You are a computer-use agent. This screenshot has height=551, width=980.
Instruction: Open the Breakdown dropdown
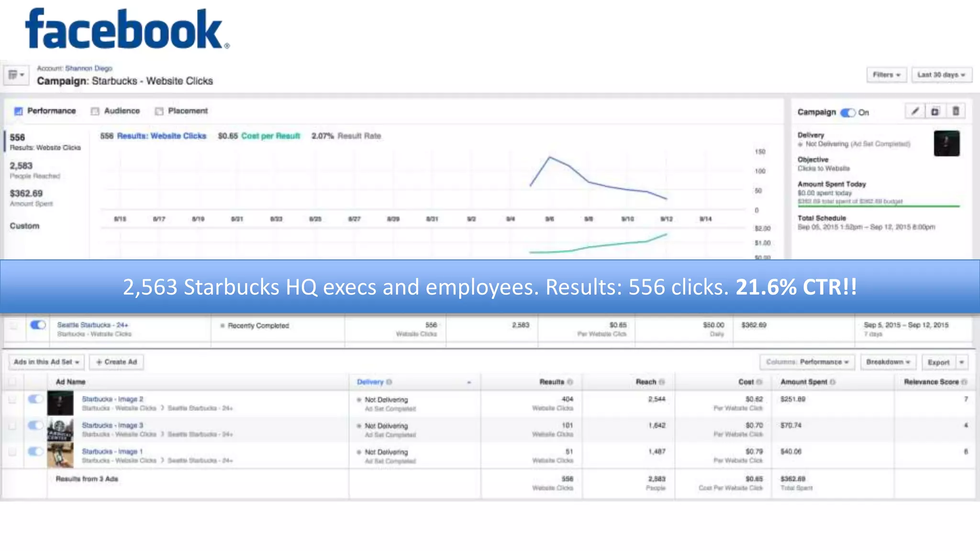tap(888, 362)
